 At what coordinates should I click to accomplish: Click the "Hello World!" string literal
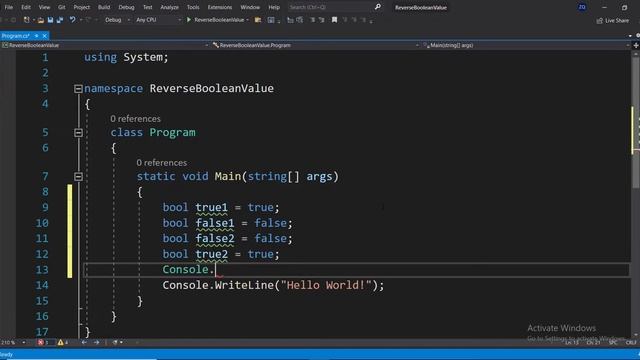[326, 285]
